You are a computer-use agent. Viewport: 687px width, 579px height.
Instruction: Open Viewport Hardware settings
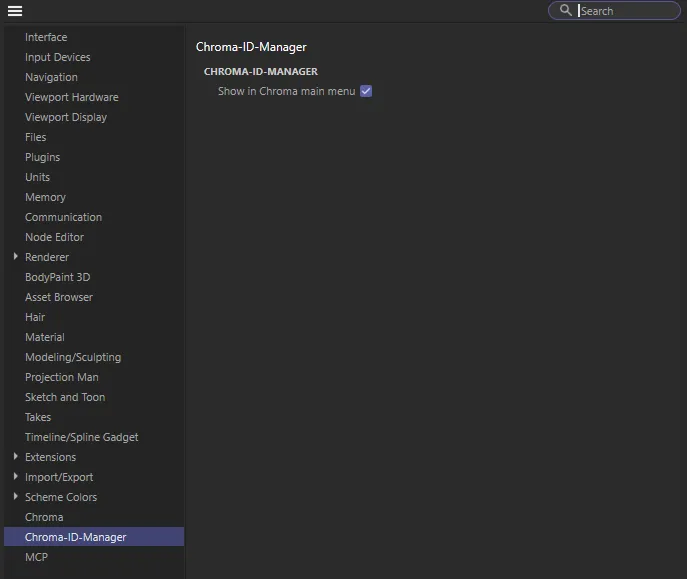click(71, 97)
